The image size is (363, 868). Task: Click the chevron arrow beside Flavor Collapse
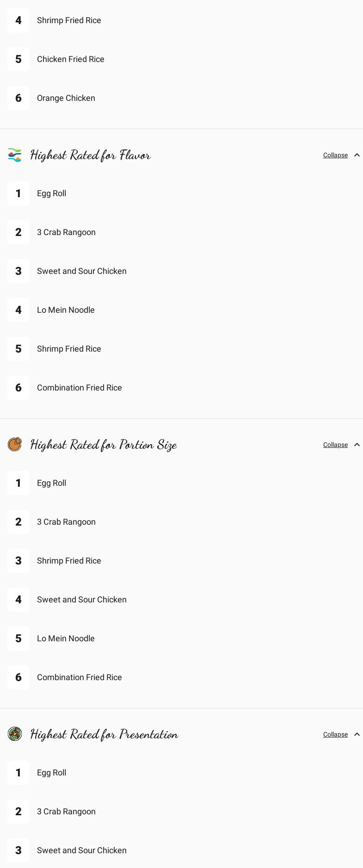coord(357,155)
